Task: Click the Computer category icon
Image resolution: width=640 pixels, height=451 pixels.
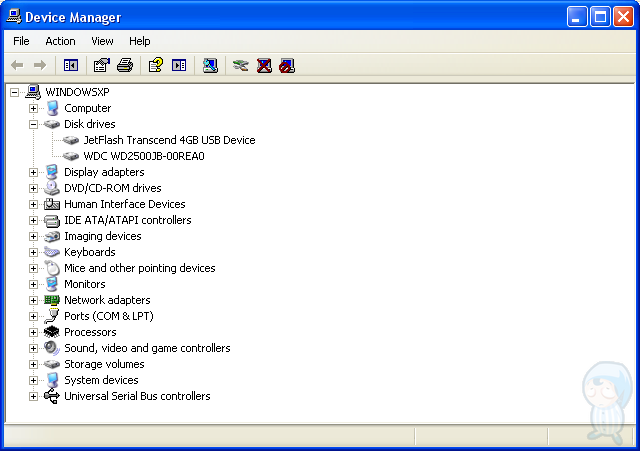Action: [x=52, y=108]
